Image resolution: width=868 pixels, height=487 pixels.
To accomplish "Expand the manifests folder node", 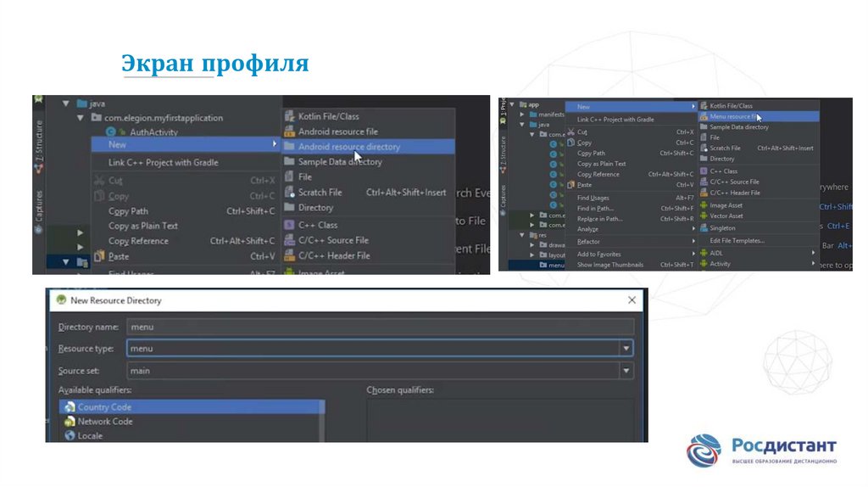I will click(x=522, y=115).
